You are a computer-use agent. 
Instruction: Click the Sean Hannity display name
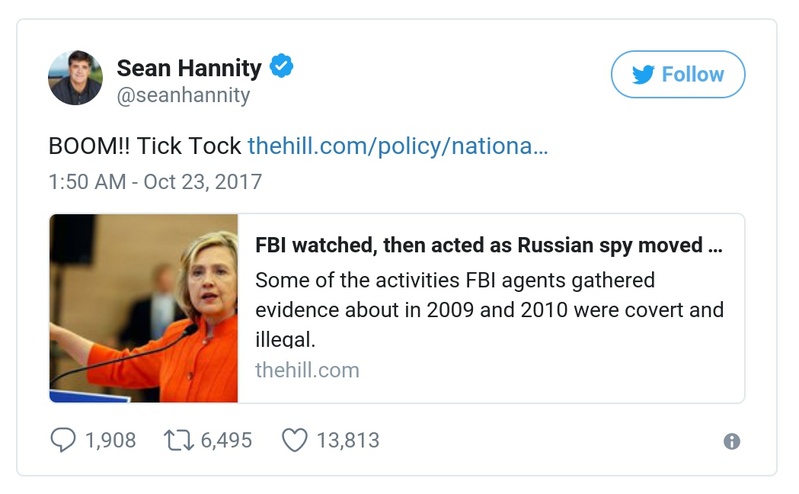[189, 68]
